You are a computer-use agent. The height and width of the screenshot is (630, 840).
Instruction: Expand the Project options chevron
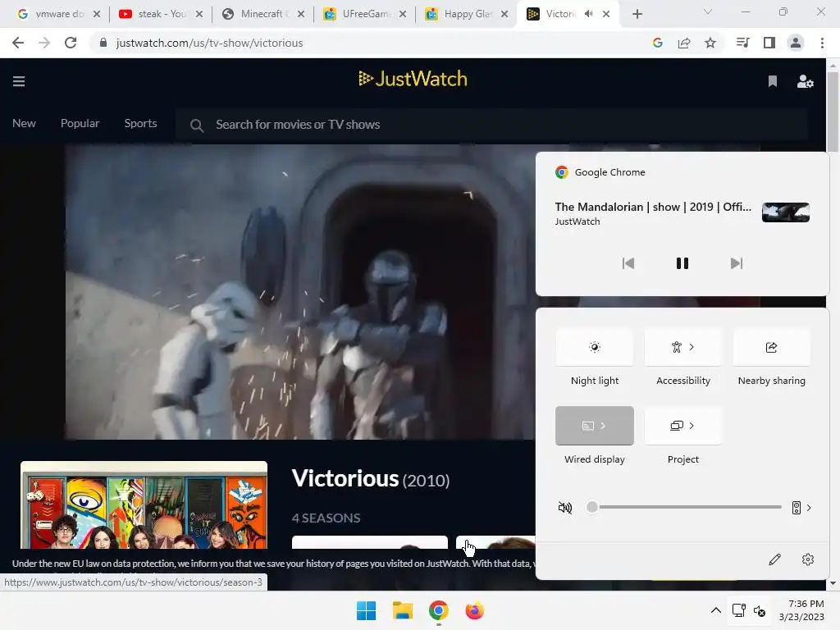click(x=692, y=426)
